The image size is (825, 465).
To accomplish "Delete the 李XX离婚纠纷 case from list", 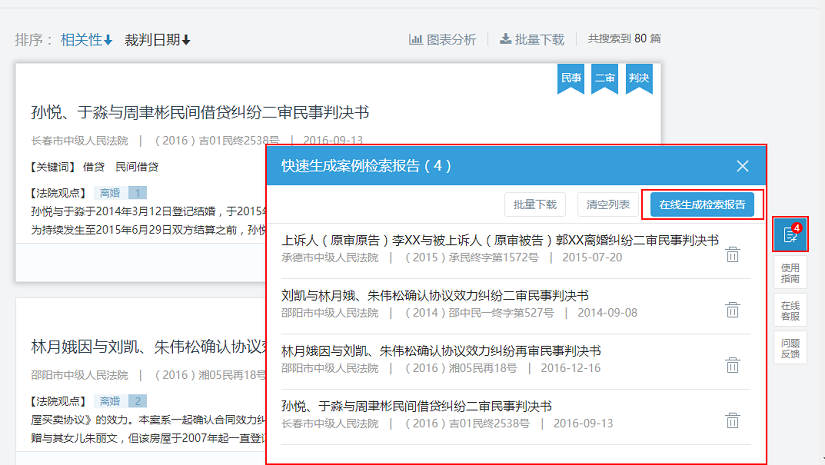I will (x=732, y=254).
